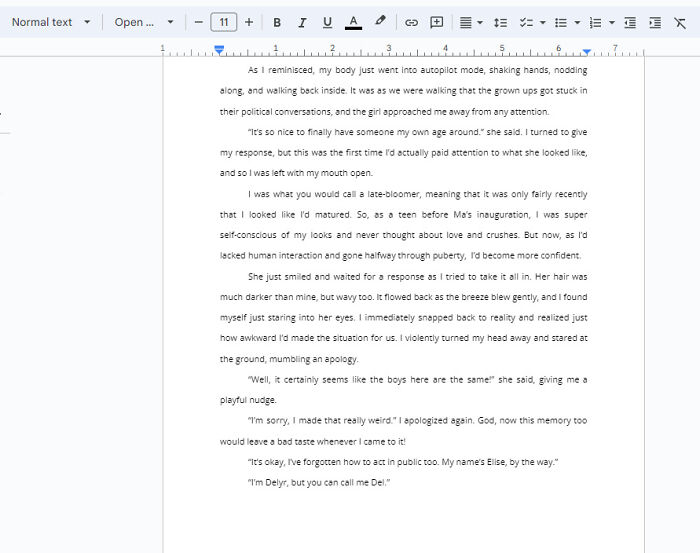
Task: Open the highlight color pen tool
Action: pos(380,21)
